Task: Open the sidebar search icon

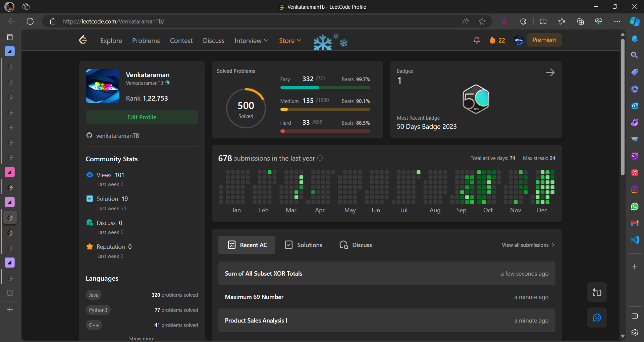Action: 635,55
